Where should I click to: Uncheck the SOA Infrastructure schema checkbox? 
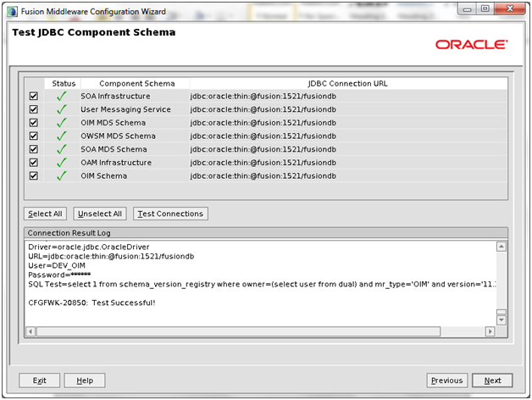(34, 96)
